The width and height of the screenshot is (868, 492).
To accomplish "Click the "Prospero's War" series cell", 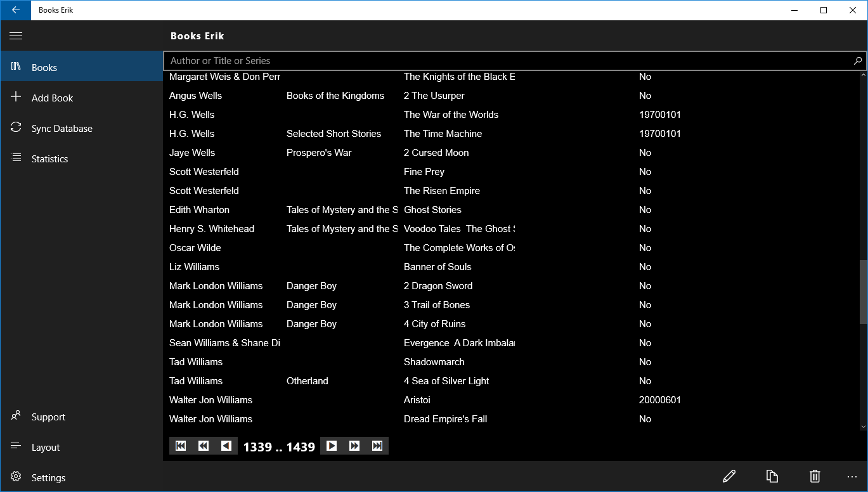I will pyautogui.click(x=319, y=153).
